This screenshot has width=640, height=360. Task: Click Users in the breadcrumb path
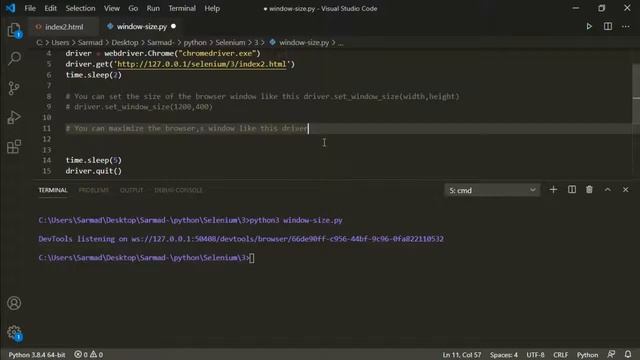(60, 42)
